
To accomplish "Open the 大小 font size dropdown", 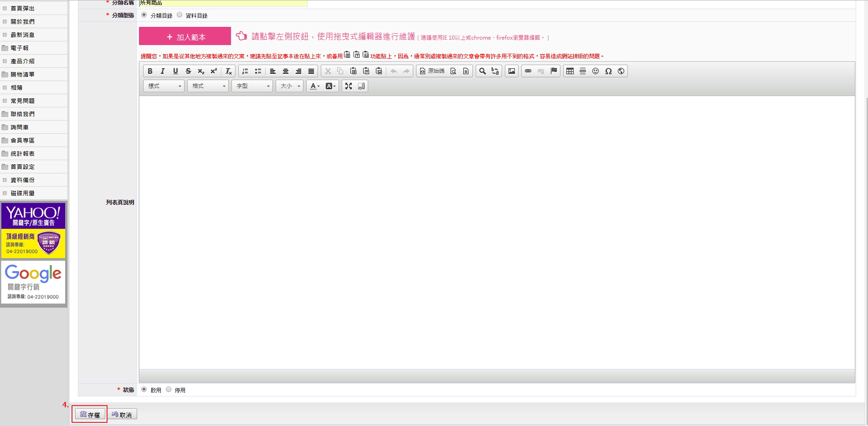I will [x=290, y=86].
